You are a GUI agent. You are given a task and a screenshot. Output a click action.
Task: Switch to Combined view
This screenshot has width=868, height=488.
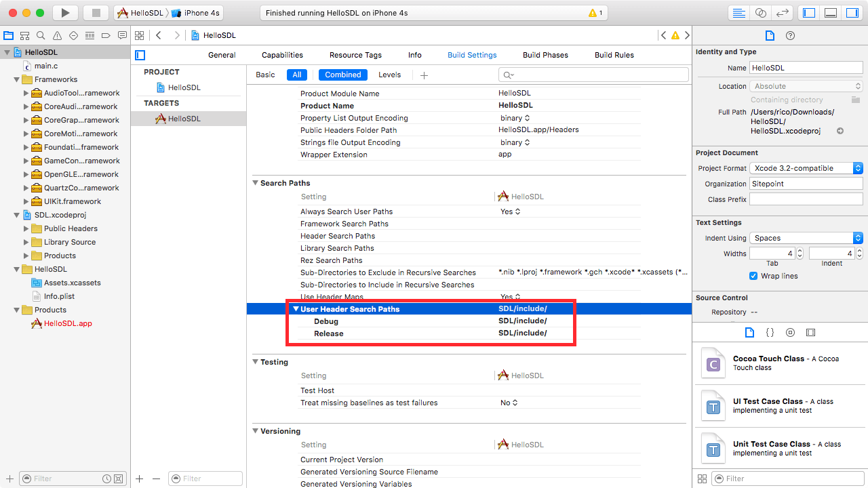point(343,75)
